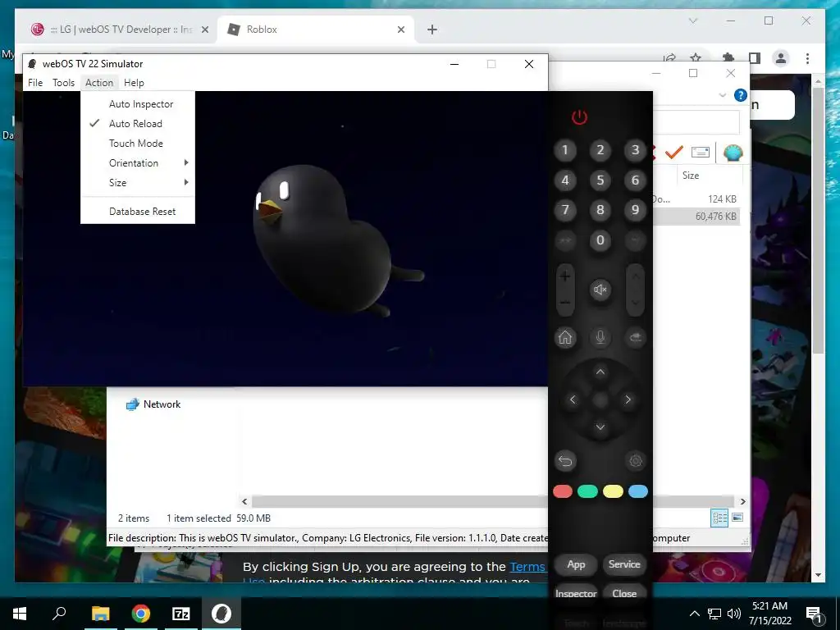Switch to the Roblox browser tab
Image resolution: width=840 pixels, height=630 pixels.
pos(316,30)
